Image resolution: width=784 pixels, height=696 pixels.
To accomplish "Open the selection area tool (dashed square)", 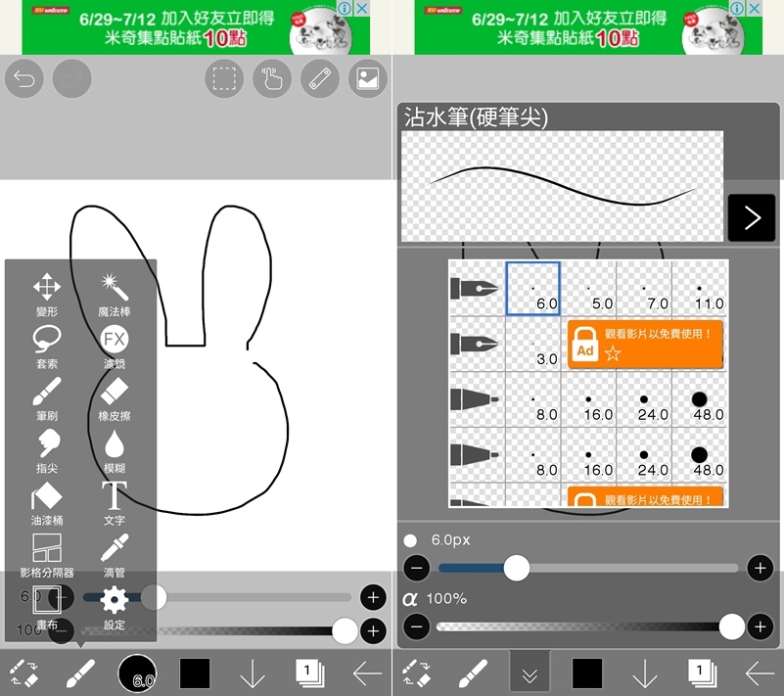I will pos(224,78).
